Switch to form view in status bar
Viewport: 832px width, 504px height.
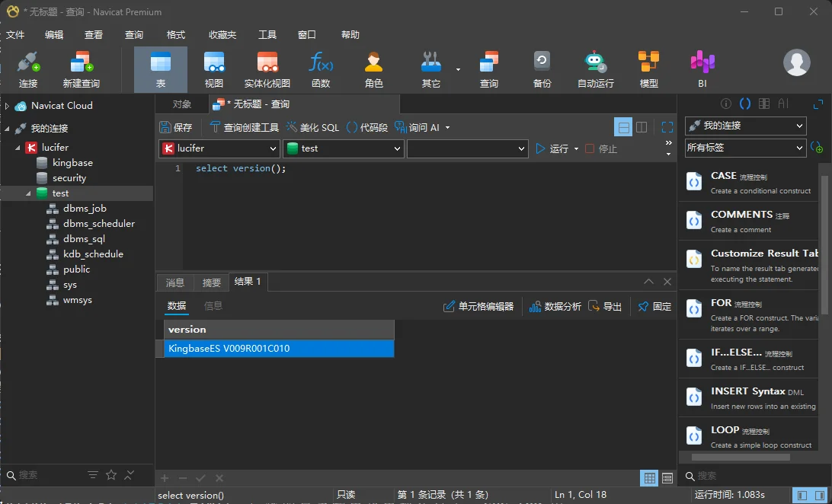(x=667, y=478)
